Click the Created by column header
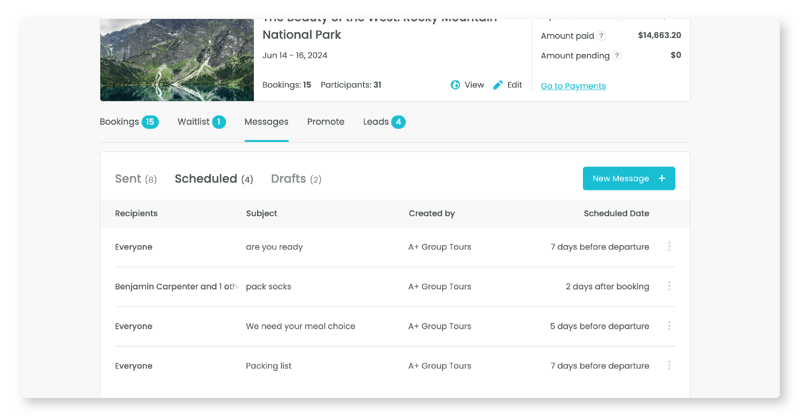This screenshot has width=800, height=417. coord(432,213)
